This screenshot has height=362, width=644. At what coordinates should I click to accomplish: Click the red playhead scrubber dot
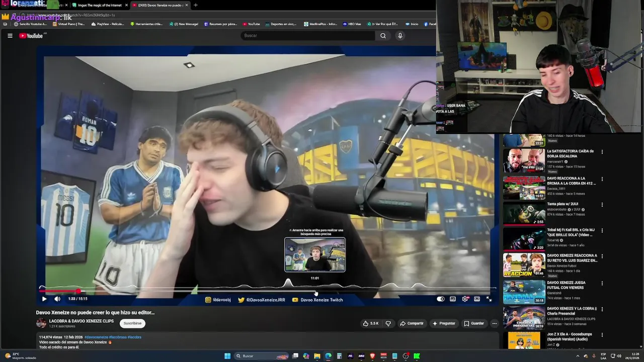78,291
